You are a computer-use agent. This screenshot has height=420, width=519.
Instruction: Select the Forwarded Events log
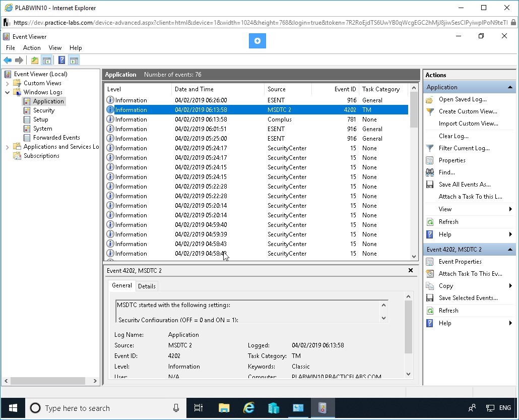point(56,138)
